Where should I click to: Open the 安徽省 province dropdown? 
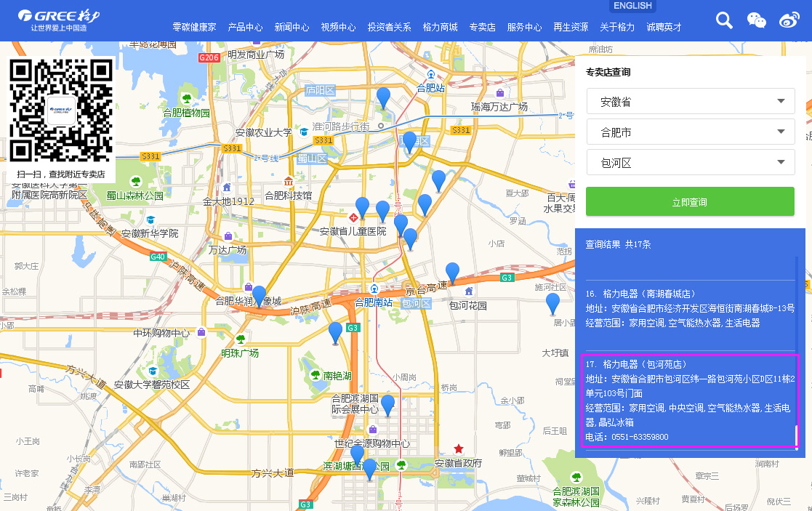pyautogui.click(x=691, y=102)
